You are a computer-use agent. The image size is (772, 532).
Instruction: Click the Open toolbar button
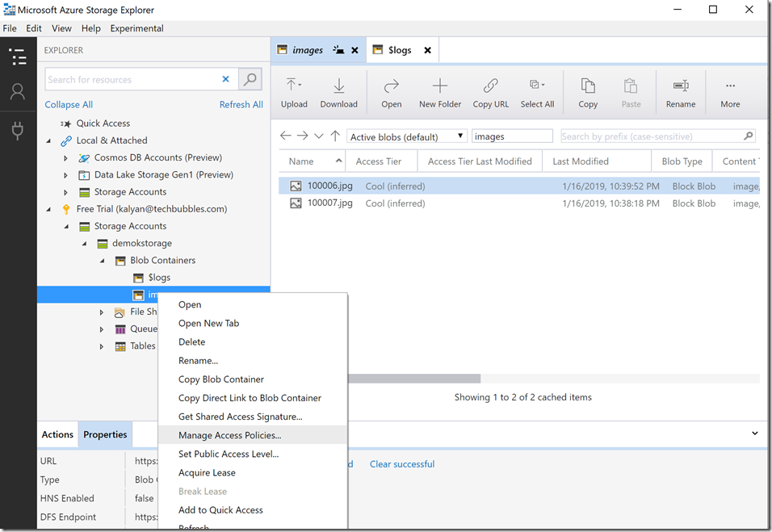tap(392, 93)
